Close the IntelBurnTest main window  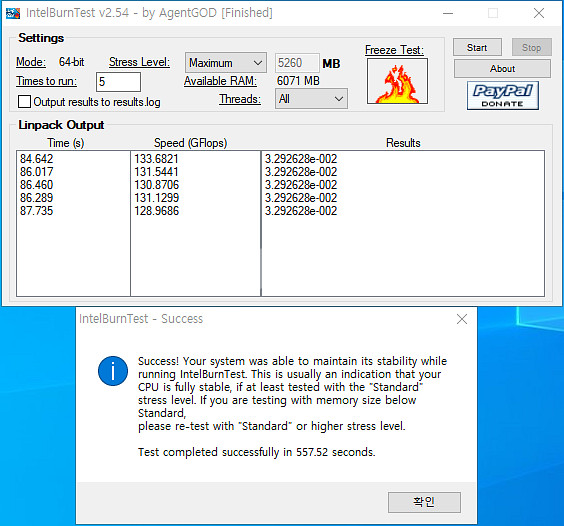539,13
